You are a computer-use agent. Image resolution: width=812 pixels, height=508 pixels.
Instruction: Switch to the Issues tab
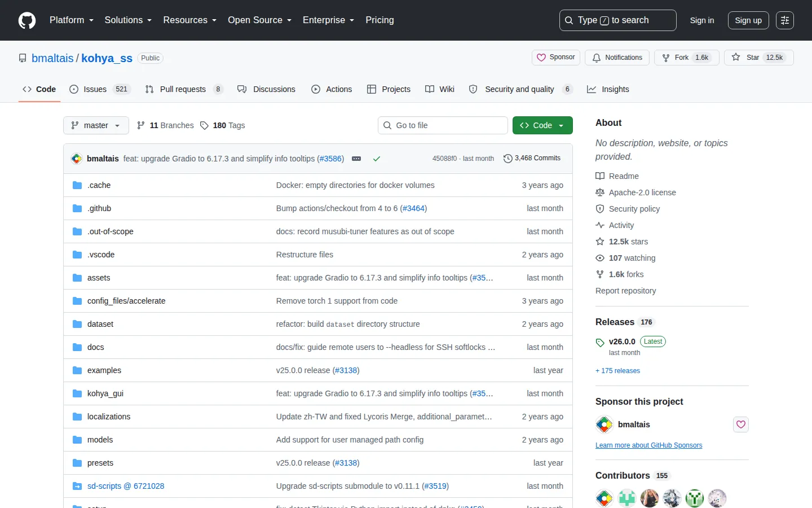[100, 89]
